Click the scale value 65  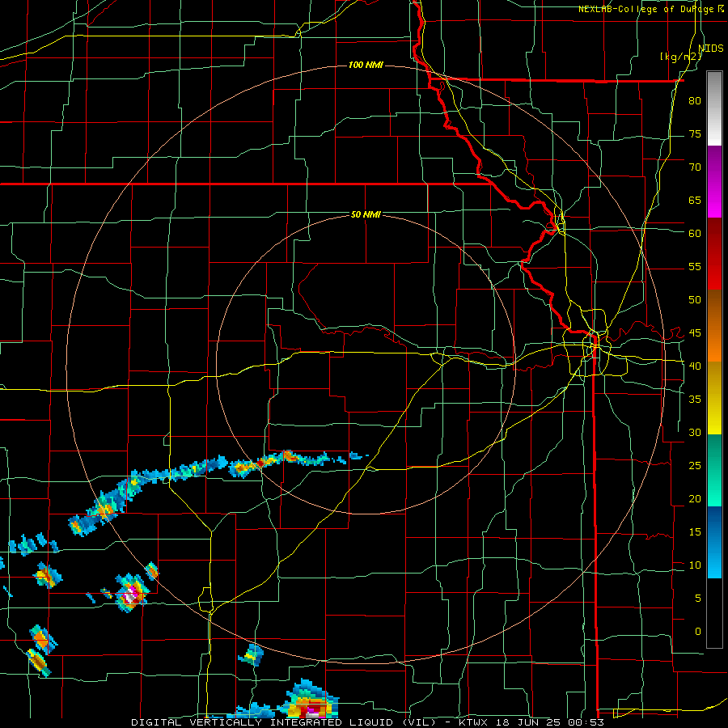pyautogui.click(x=695, y=200)
